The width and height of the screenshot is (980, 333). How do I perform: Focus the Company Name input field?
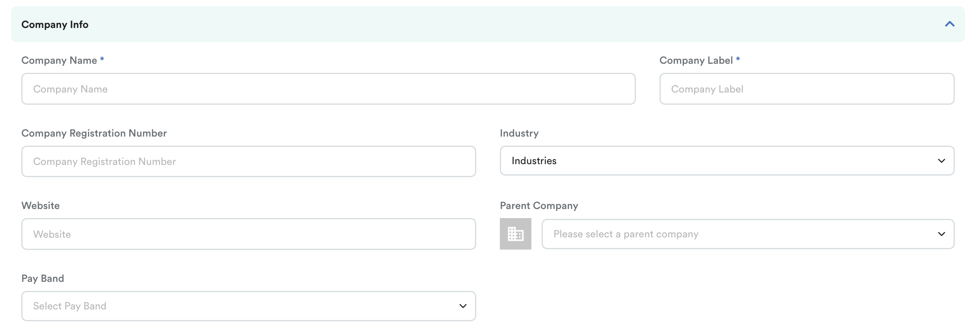coord(328,89)
